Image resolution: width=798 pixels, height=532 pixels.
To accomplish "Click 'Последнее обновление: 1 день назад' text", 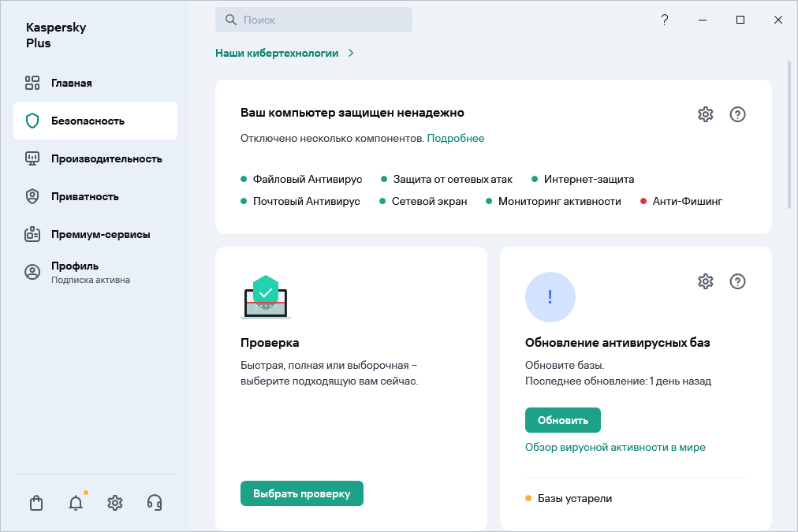I will 618,381.
